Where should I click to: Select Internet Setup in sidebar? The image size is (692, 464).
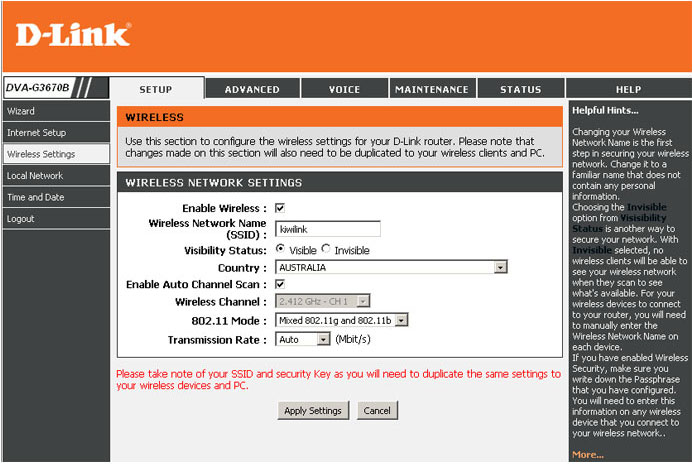[56, 132]
